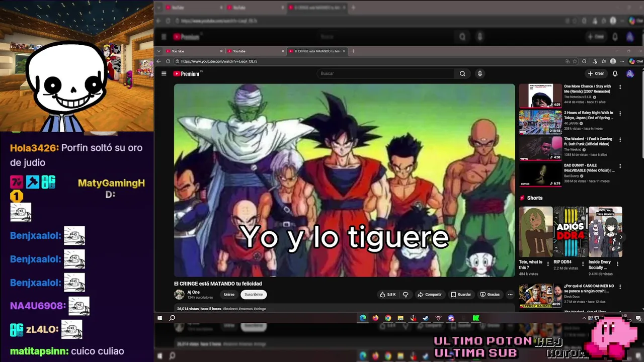Open Inside Every Socially short
644x362 pixels.
(605, 232)
